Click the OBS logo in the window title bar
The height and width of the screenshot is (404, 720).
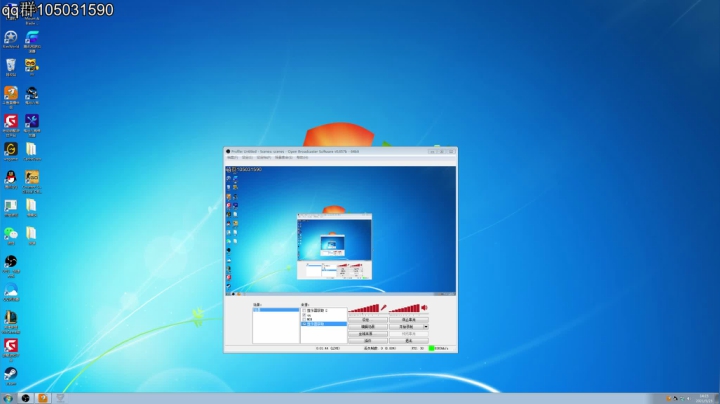tap(228, 151)
